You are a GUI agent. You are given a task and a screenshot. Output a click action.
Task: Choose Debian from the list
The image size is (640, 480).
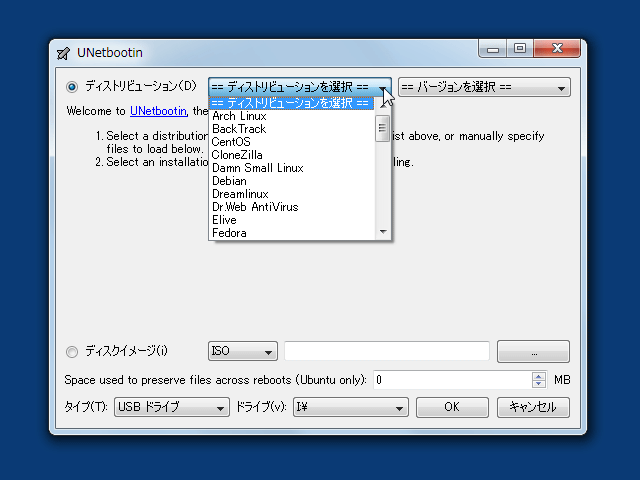click(291, 181)
